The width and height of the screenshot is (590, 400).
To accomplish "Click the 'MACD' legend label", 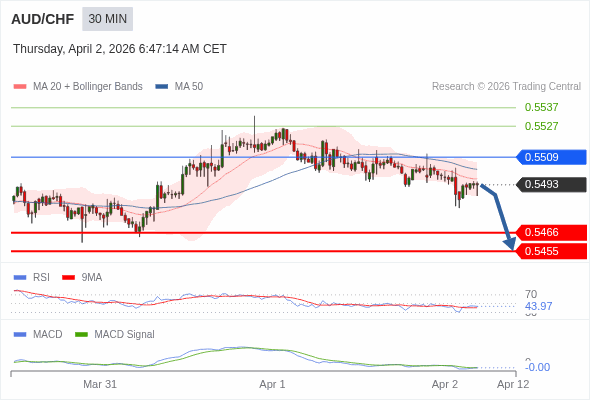I will (x=48, y=335).
